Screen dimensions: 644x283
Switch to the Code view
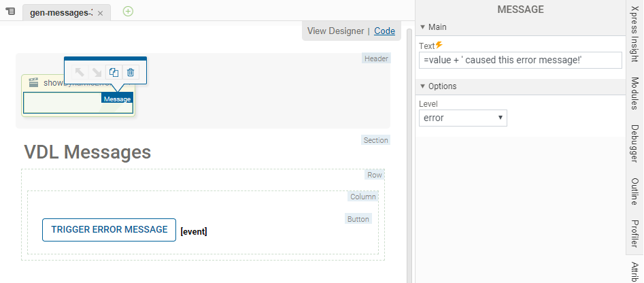384,31
